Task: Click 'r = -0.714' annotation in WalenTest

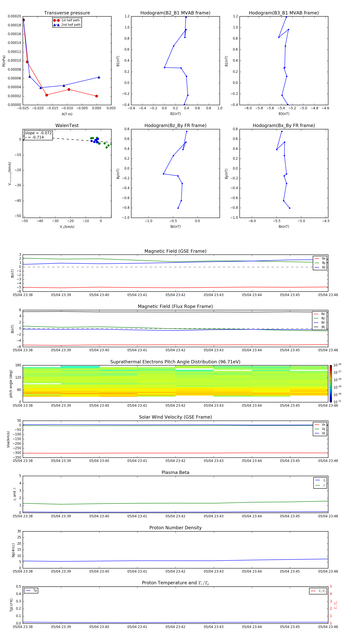Action: pyautogui.click(x=35, y=137)
